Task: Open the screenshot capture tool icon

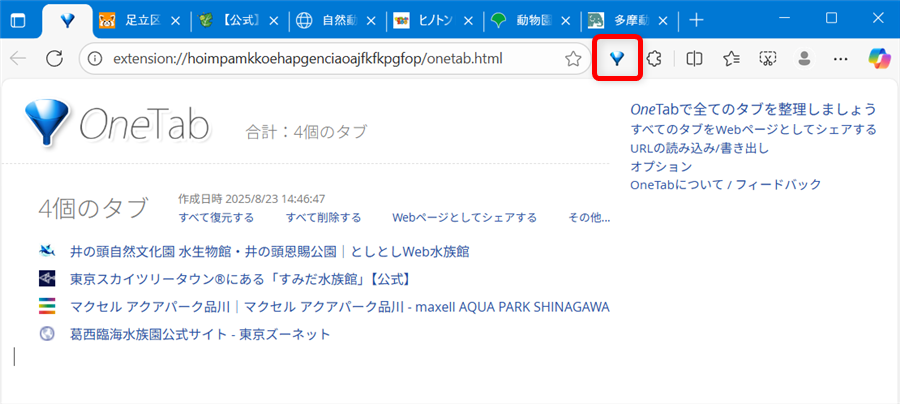Action: click(768, 58)
